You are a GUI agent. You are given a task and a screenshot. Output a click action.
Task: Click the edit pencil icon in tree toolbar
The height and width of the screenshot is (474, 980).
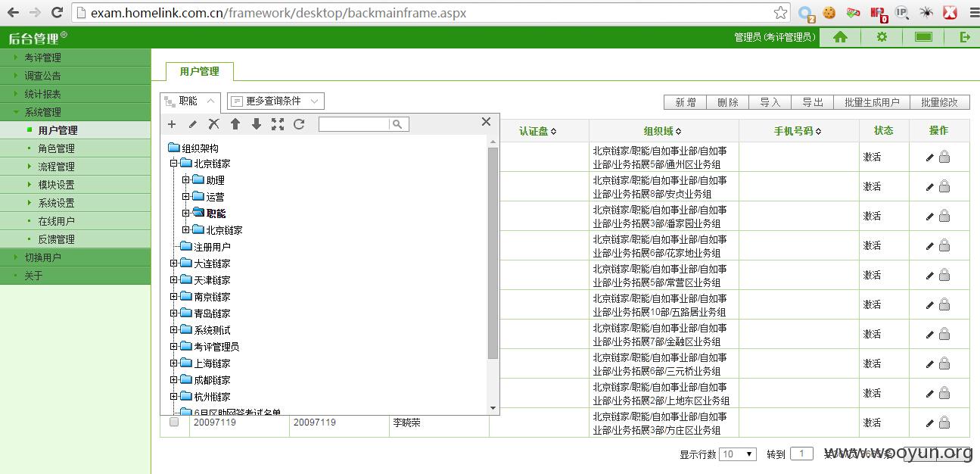(193, 124)
